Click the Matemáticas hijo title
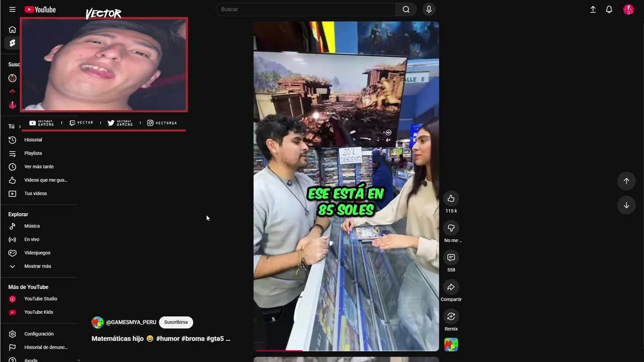The height and width of the screenshot is (362, 644). coord(117,339)
